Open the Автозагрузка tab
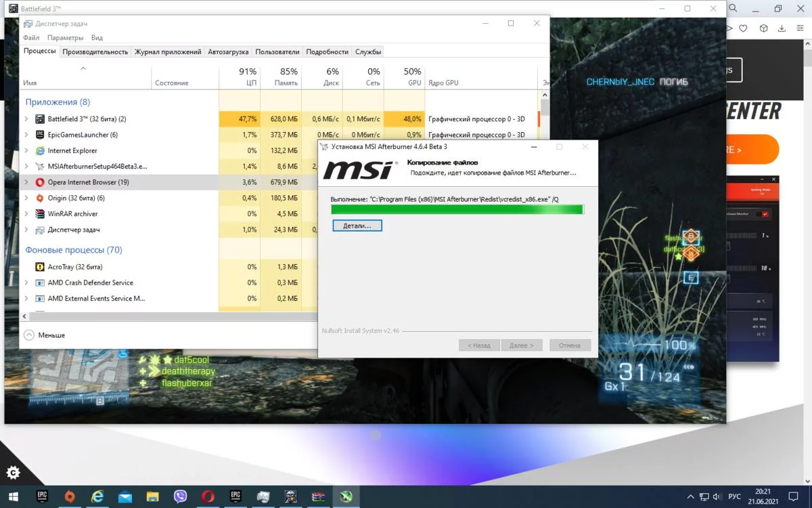The image size is (812, 508). point(228,51)
